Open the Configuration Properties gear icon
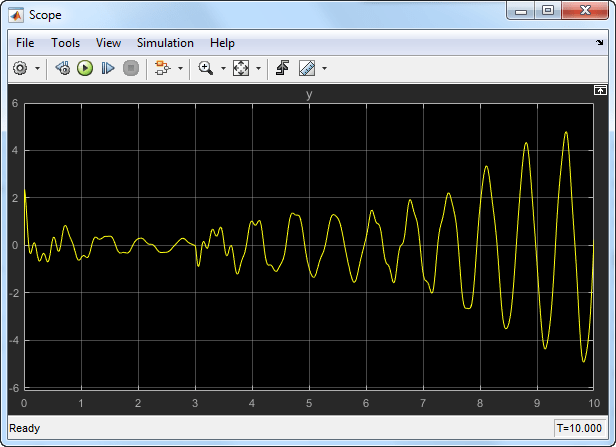This screenshot has width=616, height=447. [x=20, y=68]
